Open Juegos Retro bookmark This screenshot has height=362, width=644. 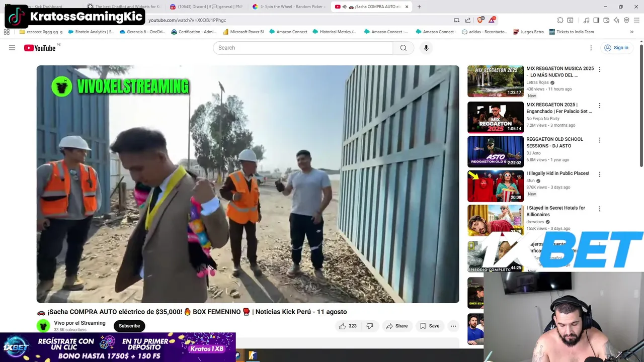point(528,32)
